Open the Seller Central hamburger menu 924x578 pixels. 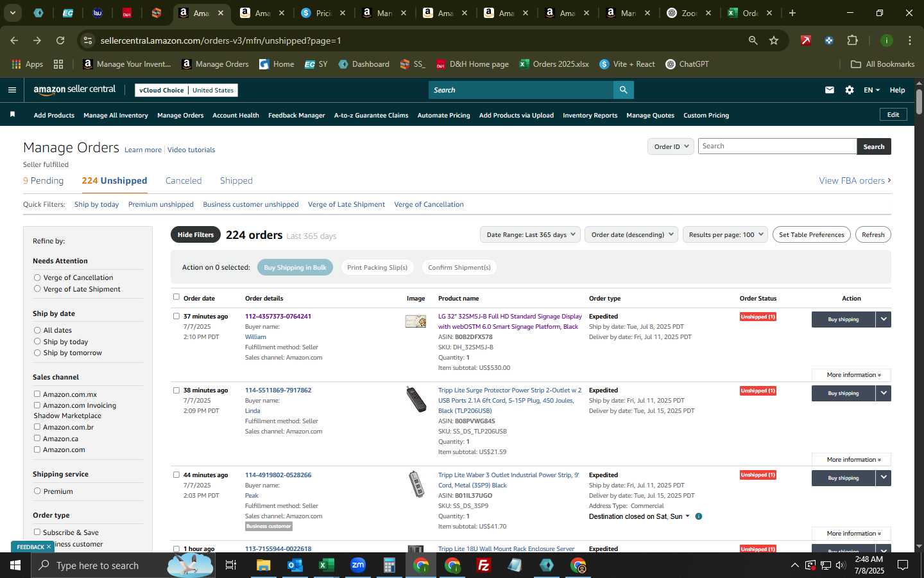[x=12, y=90]
